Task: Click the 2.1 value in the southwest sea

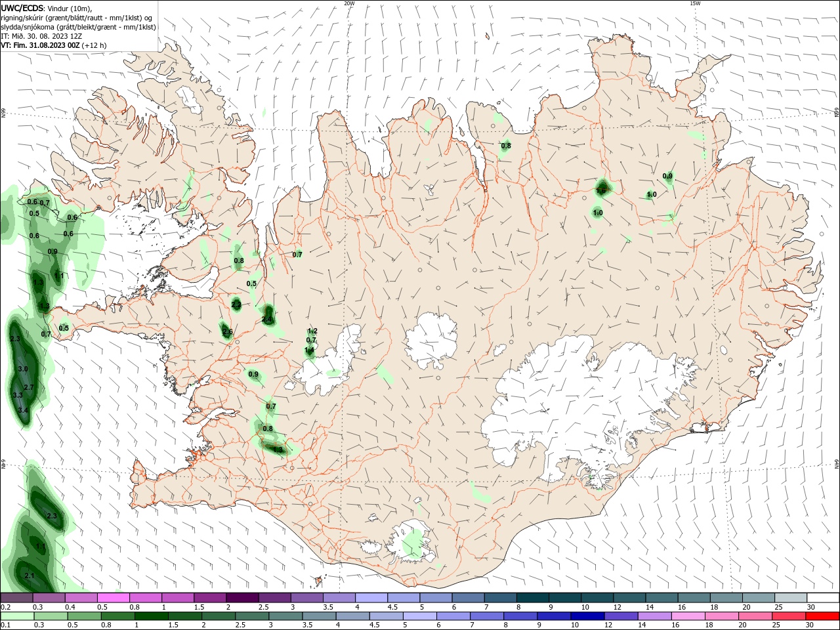Action: 30,576
